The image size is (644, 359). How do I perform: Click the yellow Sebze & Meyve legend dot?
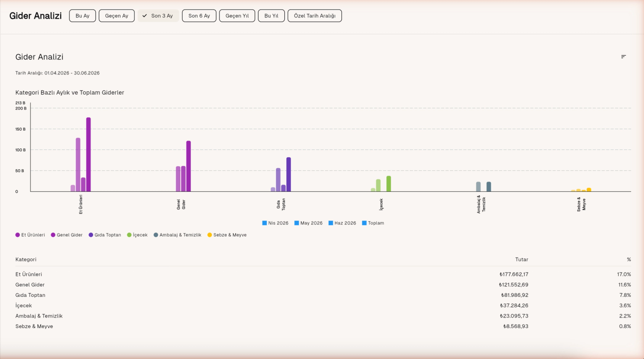tap(210, 235)
